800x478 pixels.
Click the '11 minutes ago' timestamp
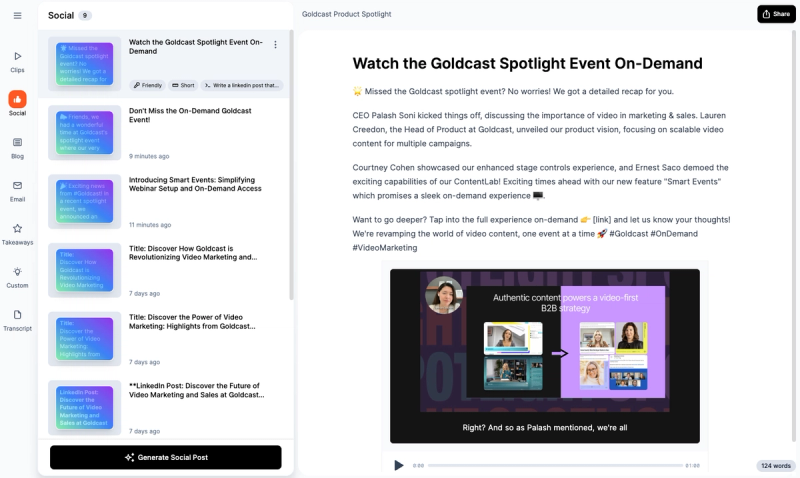(150, 224)
